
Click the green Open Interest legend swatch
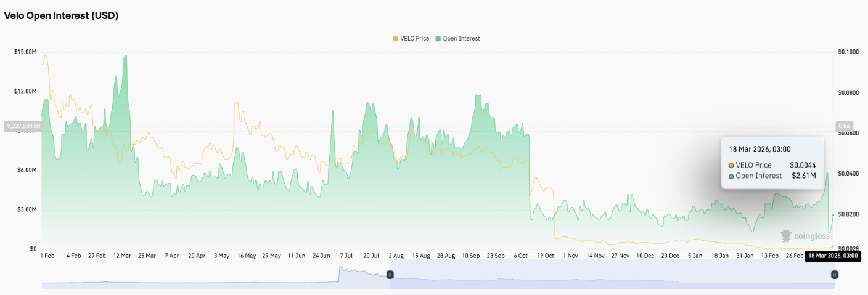click(438, 39)
